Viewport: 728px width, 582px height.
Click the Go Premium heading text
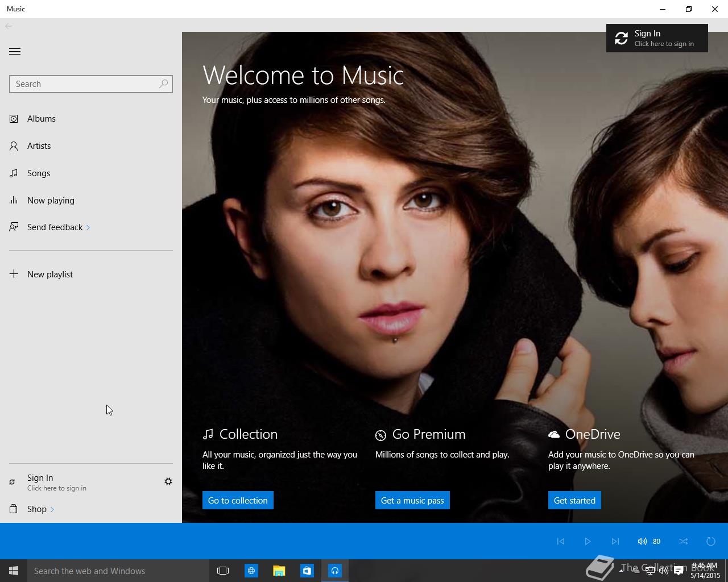point(429,434)
